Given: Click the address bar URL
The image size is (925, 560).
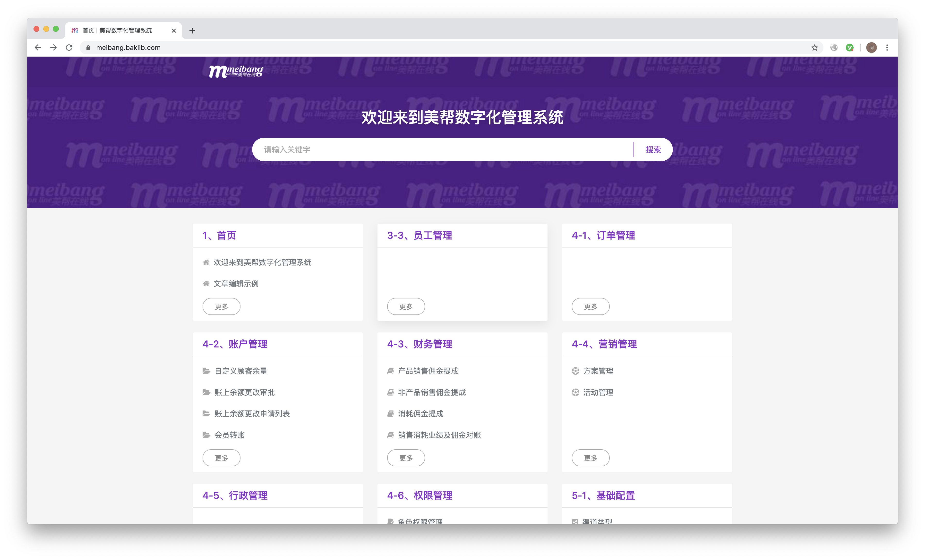Looking at the screenshot, I should tap(128, 48).
